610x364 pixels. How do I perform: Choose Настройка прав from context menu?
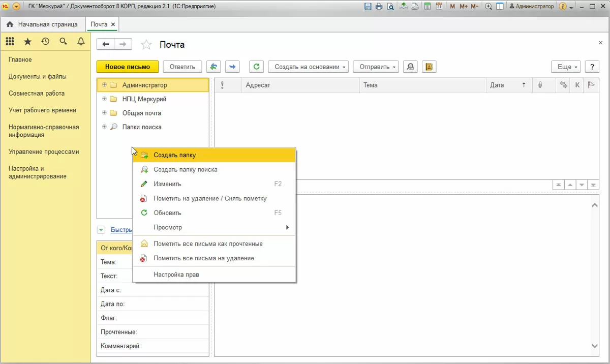176,275
